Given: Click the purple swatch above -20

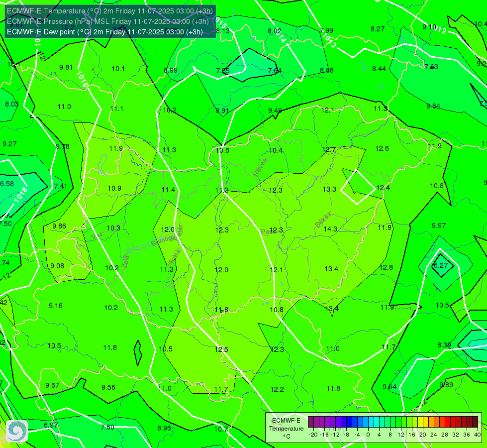Looking at the screenshot, I should 311,422.
